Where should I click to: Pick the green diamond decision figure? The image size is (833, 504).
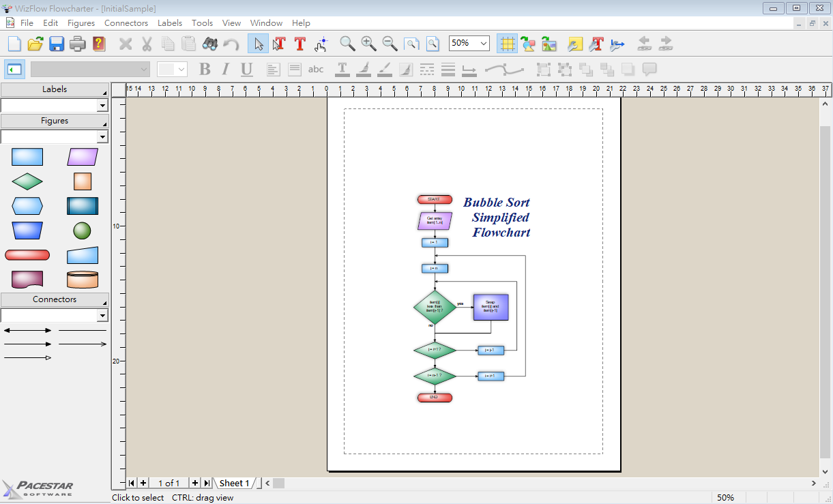[27, 181]
